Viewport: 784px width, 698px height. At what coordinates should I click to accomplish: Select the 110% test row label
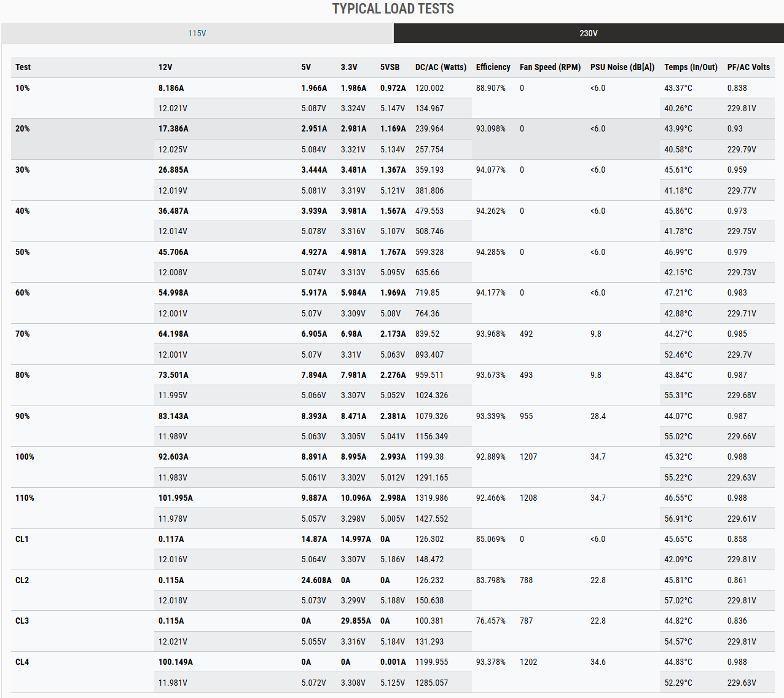tap(25, 498)
